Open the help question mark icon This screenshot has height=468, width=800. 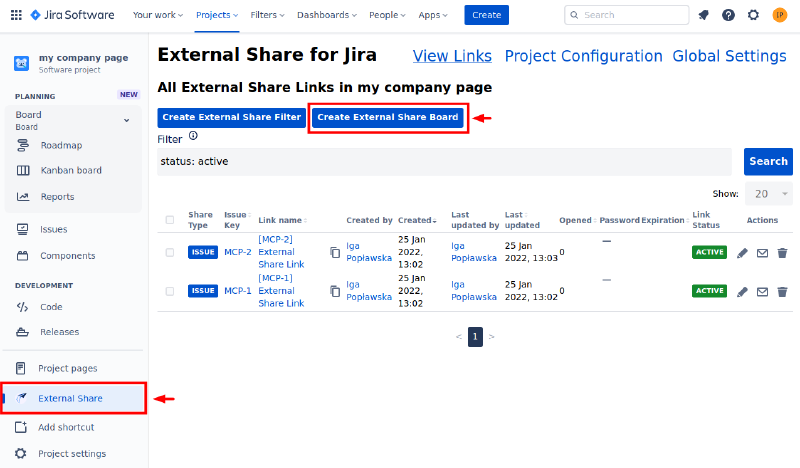[729, 15]
